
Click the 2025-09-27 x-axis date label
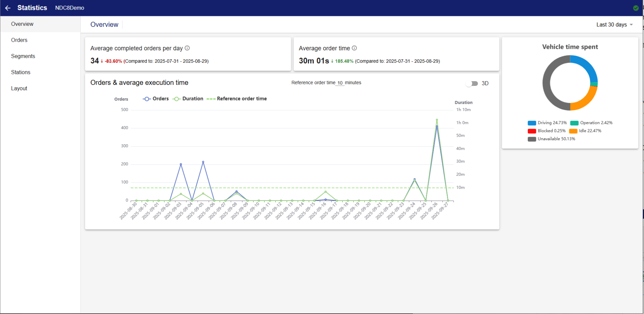[440, 211]
